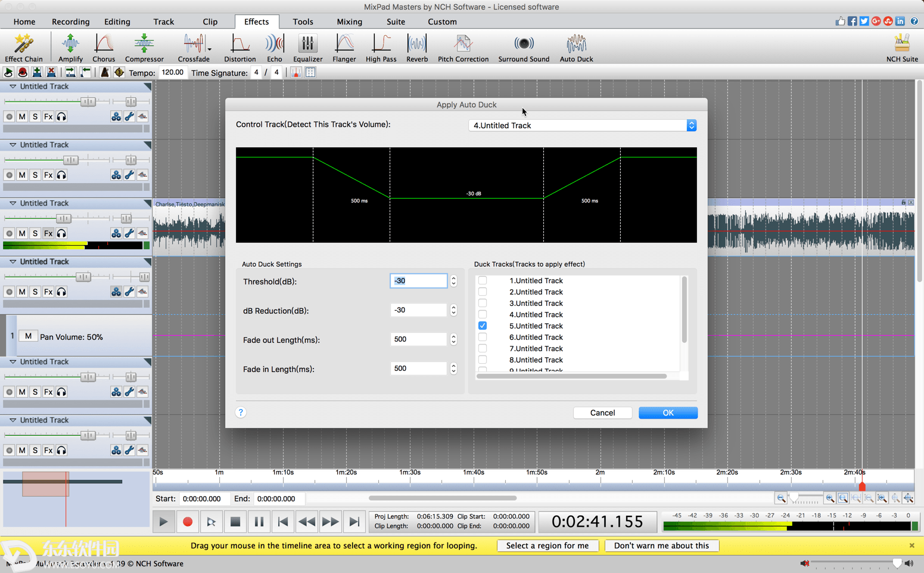Open the Chorus effect

pyautogui.click(x=104, y=48)
